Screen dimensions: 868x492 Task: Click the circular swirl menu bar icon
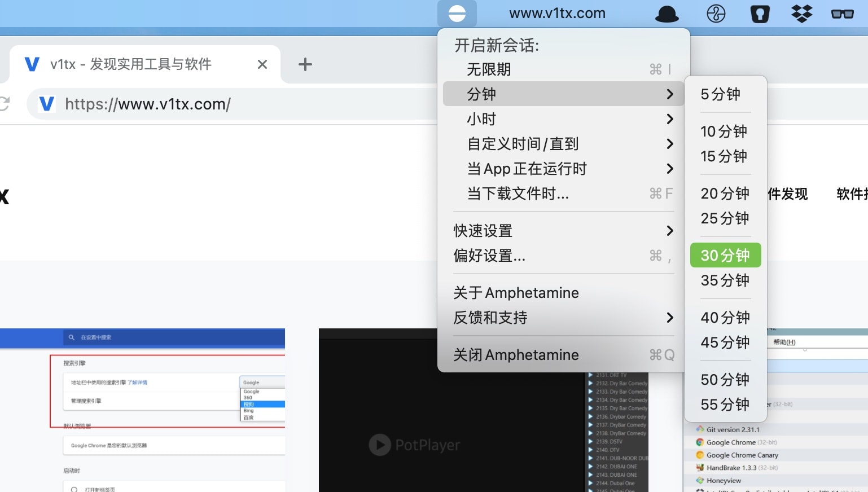(716, 14)
